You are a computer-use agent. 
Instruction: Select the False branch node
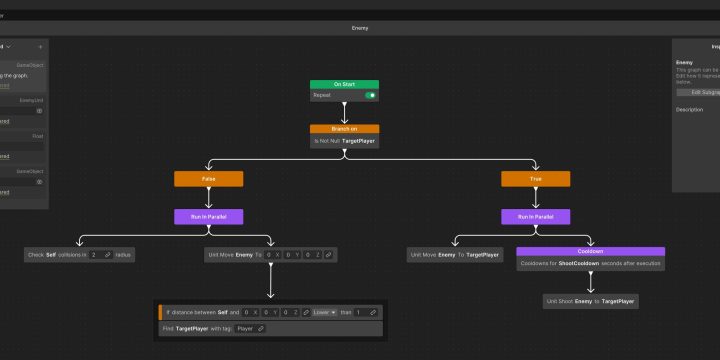208,179
